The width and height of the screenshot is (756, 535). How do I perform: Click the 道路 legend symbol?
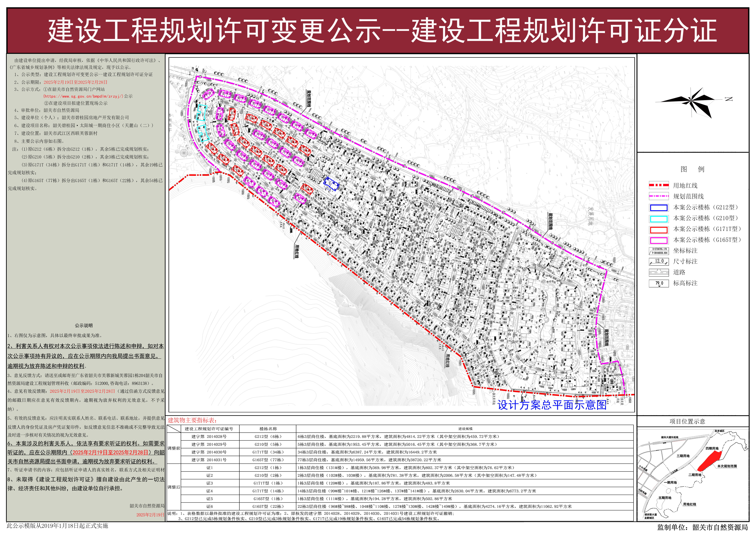659,272
